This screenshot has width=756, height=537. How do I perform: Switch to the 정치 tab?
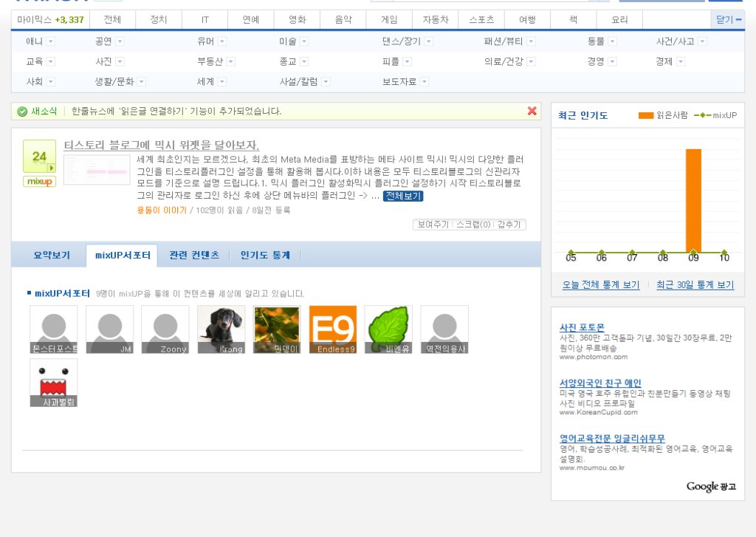click(159, 20)
